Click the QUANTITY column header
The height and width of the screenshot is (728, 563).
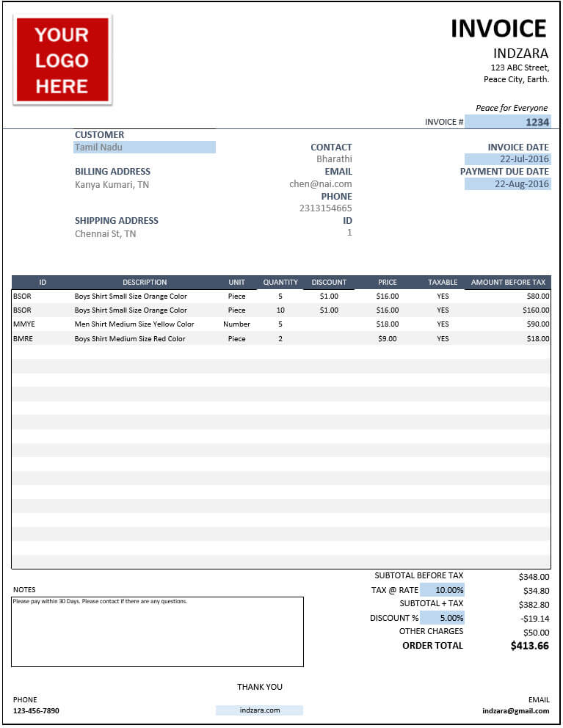tap(280, 283)
